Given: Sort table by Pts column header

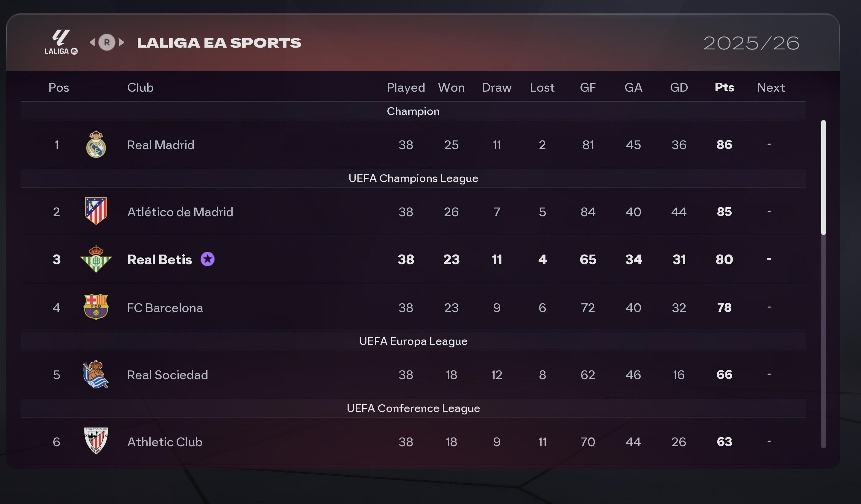Looking at the screenshot, I should (724, 87).
